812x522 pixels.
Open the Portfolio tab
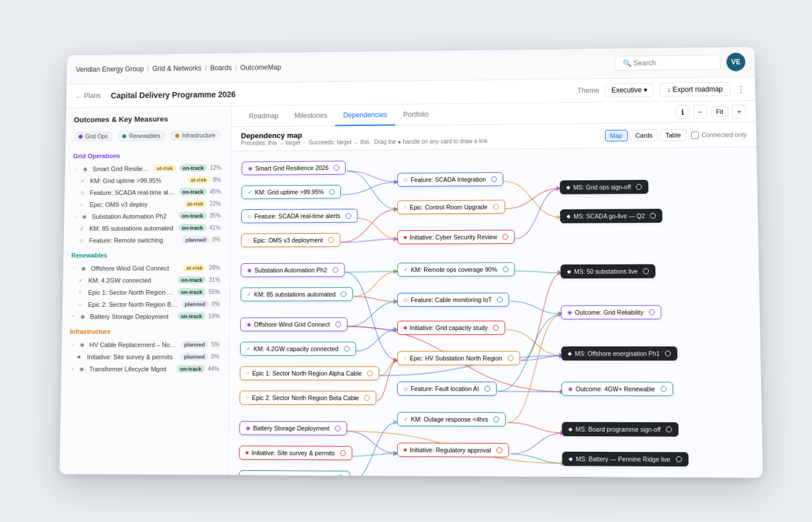click(x=415, y=115)
